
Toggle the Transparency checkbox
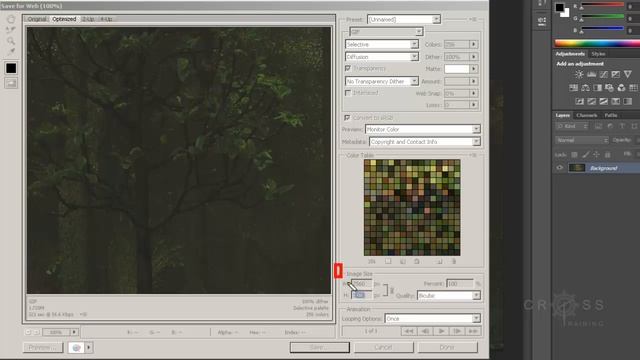(348, 68)
